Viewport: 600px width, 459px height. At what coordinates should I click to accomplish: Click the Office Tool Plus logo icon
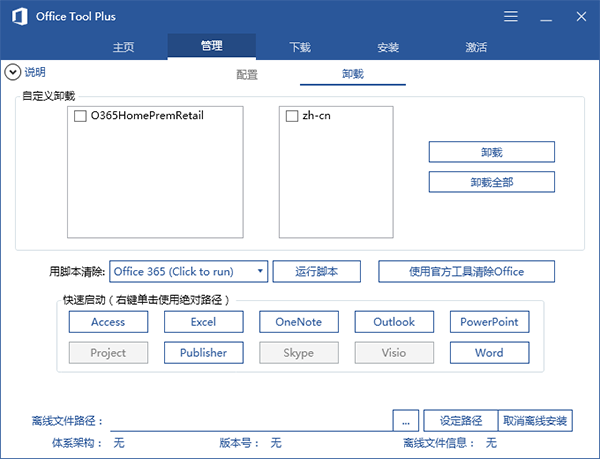click(x=20, y=16)
